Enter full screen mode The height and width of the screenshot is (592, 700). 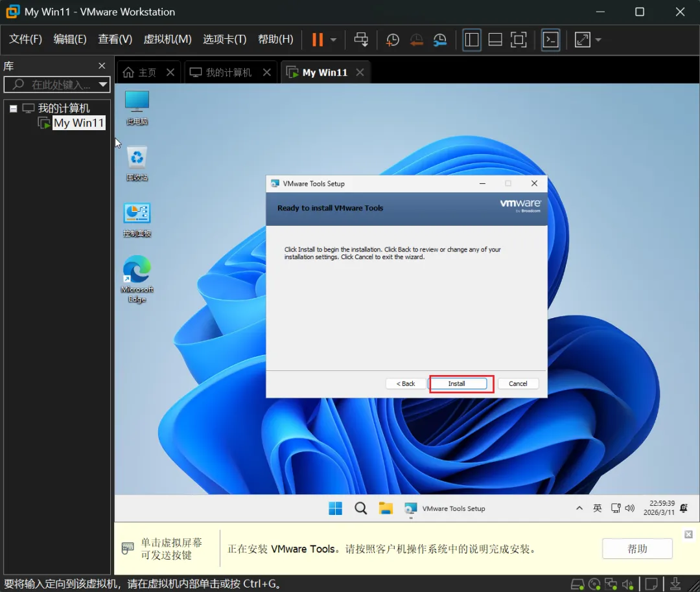coord(519,40)
